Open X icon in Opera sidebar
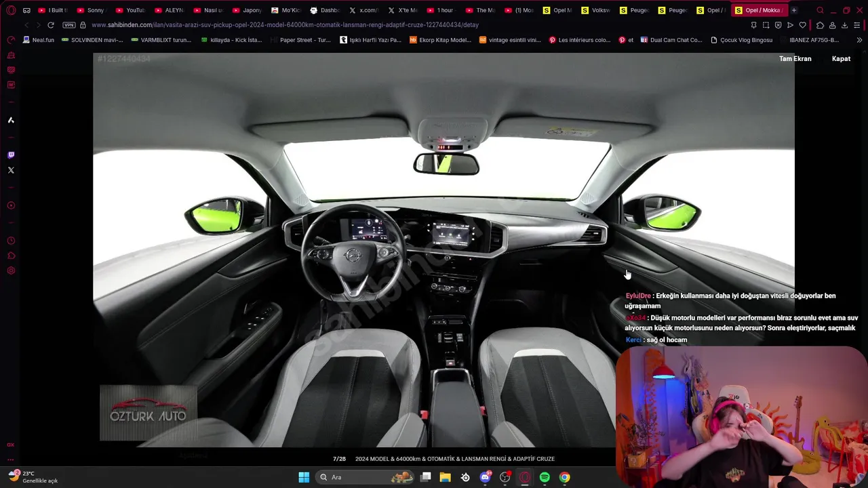The width and height of the screenshot is (868, 488). 11,170
